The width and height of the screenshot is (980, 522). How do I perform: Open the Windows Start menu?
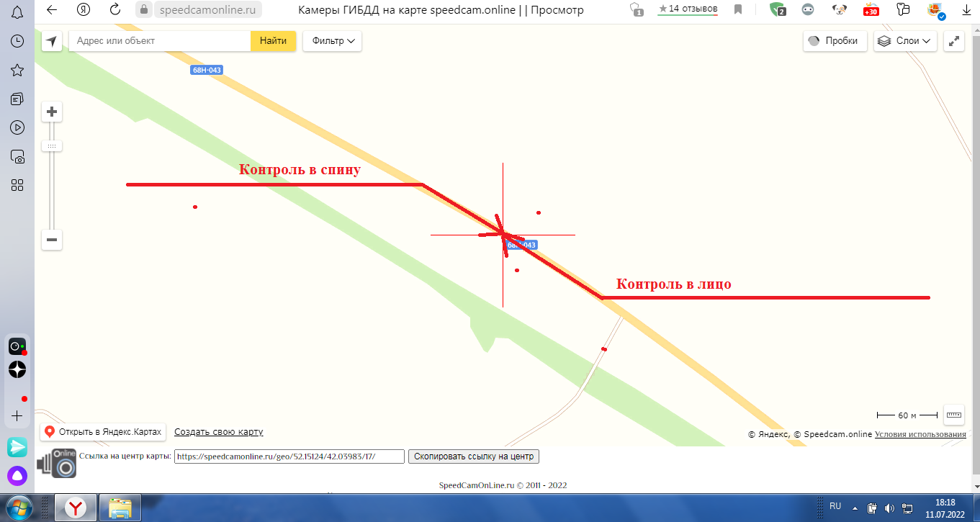click(18, 508)
